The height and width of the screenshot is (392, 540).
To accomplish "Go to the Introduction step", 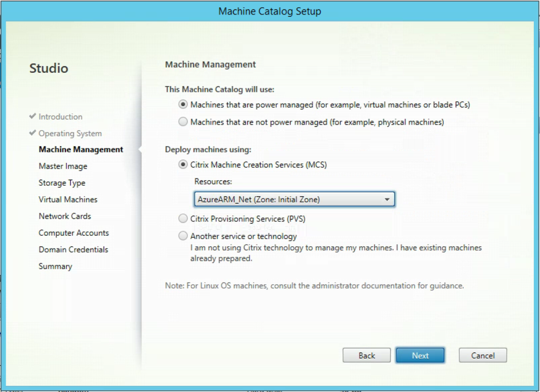I will pos(60,117).
